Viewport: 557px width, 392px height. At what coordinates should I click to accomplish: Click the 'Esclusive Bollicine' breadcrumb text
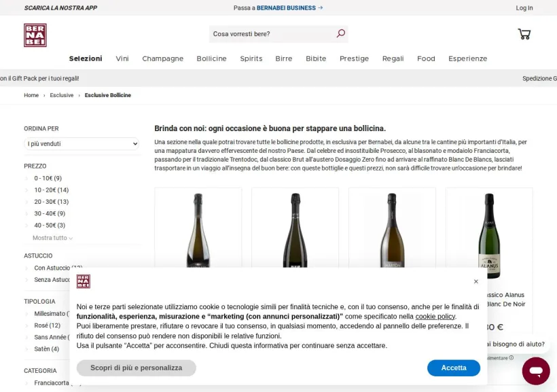point(107,95)
